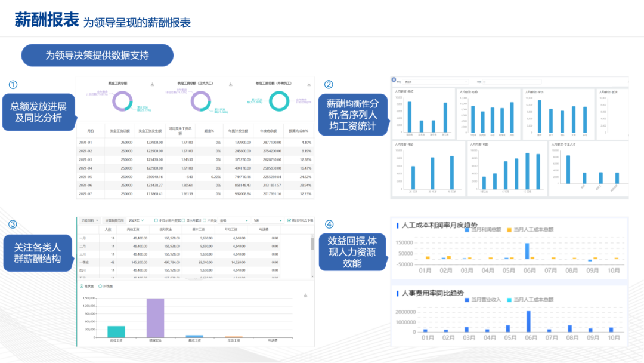Toggle the 当月营业收入 legend swatch
644x363 pixels.
(467, 300)
